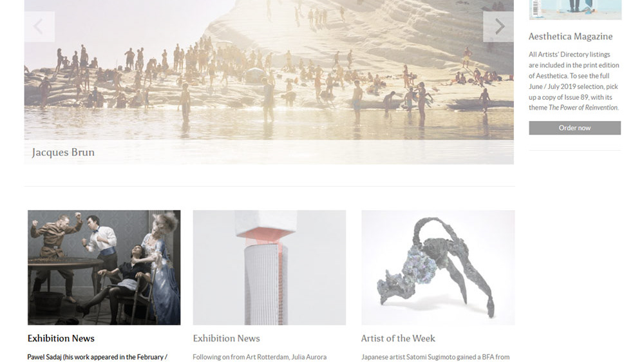The height and width of the screenshot is (362, 644).
Task: Open the Pawel Sadaj fight scene thumbnail
Action: coord(104,267)
